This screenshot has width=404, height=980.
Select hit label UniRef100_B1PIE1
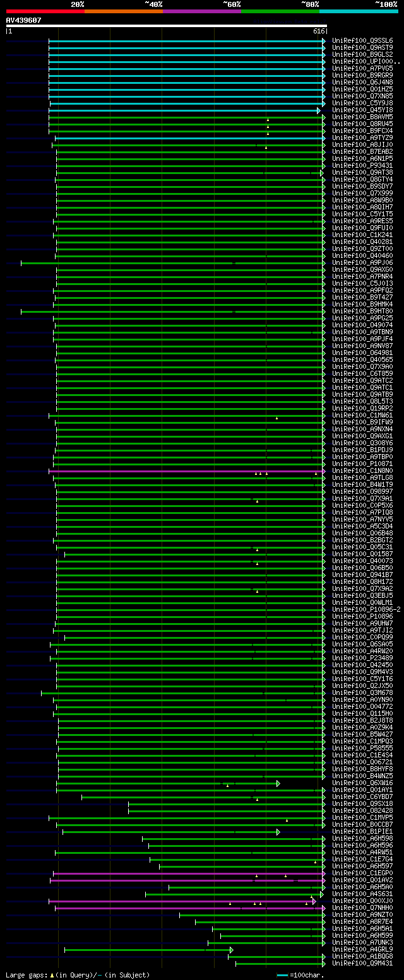(x=362, y=832)
